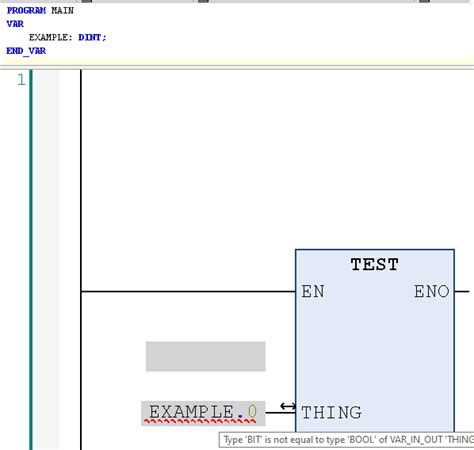
Task: Select the TEST function block title
Action: click(374, 265)
